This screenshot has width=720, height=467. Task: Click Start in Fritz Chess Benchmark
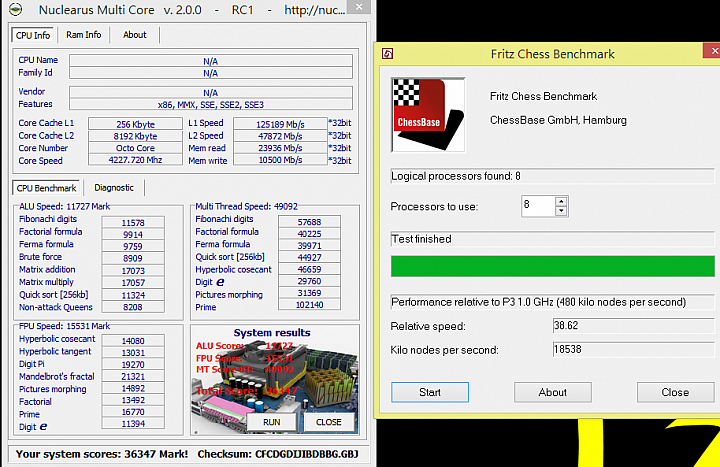point(430,392)
